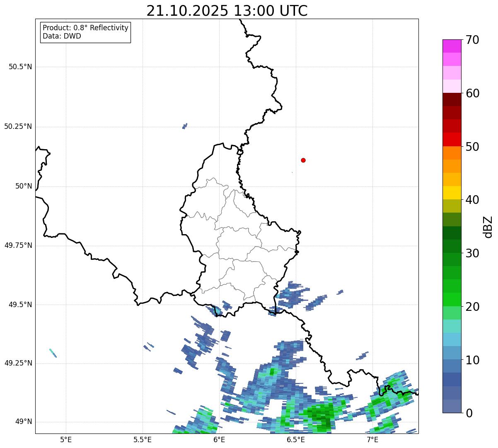Click the 49.75°N latitude label

tap(18, 245)
